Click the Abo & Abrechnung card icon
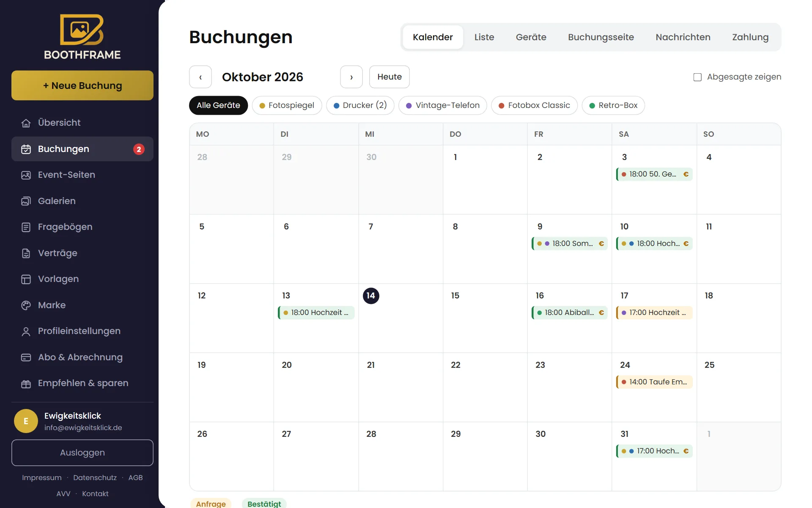Screen dimensions: 812x508 point(26,357)
